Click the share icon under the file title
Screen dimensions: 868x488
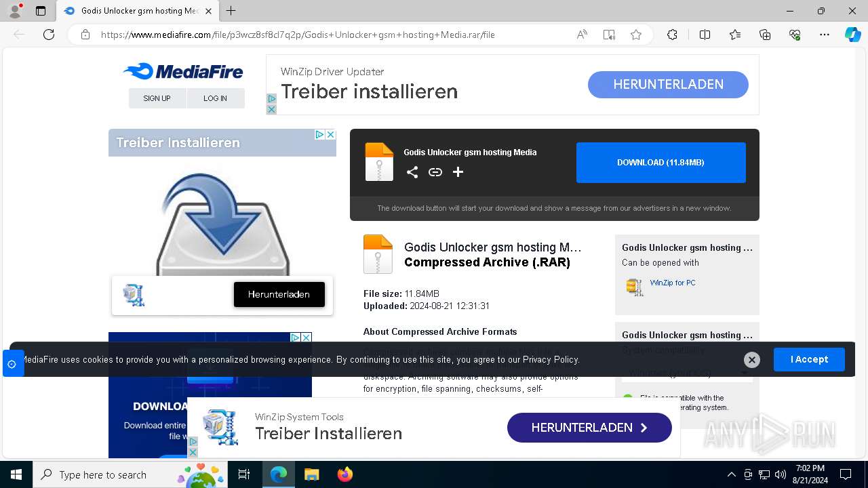pyautogui.click(x=412, y=172)
